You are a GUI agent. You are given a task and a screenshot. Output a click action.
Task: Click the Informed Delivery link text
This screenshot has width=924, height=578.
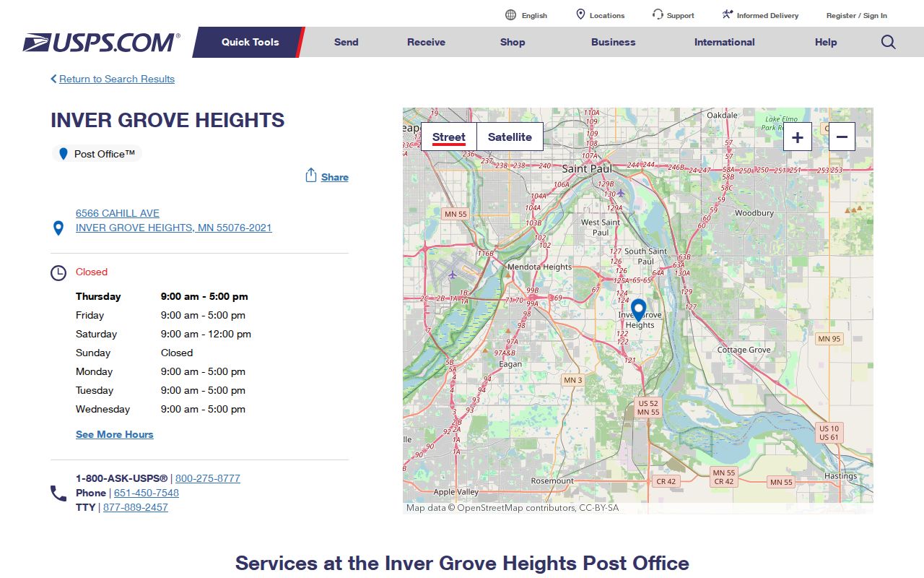tap(767, 15)
